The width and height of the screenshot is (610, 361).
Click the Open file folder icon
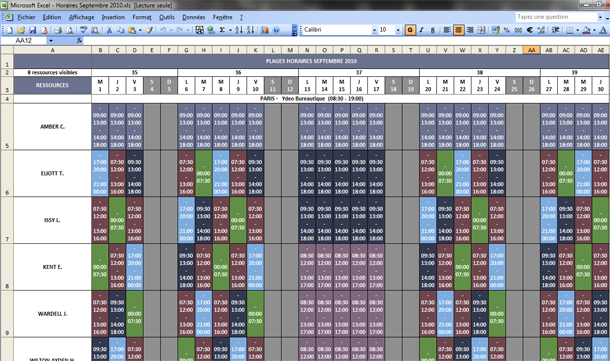(21, 30)
